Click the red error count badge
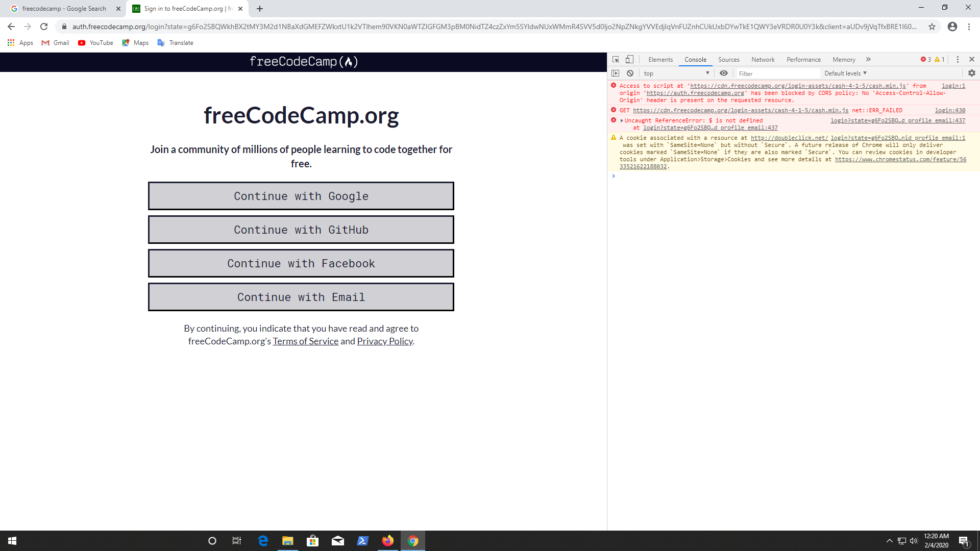Image resolution: width=980 pixels, height=551 pixels. pos(926,60)
